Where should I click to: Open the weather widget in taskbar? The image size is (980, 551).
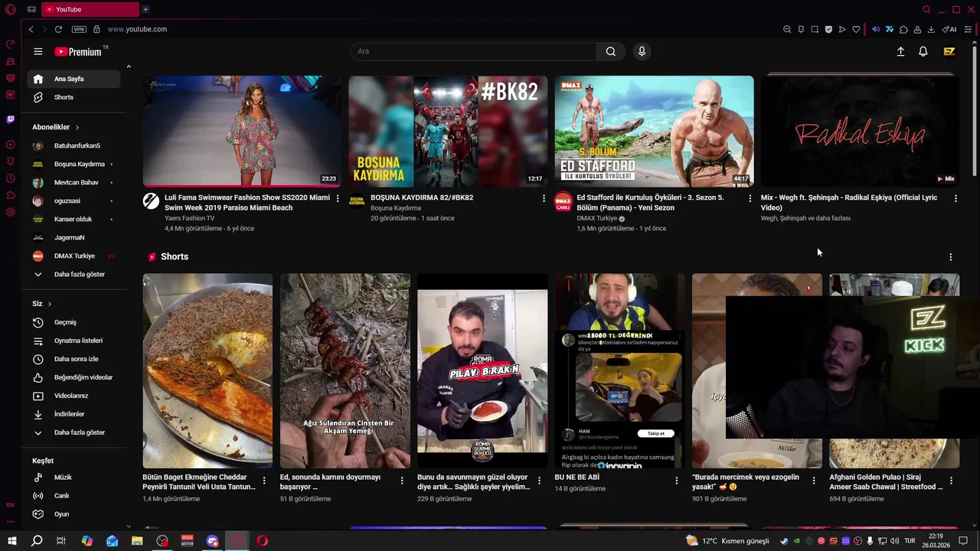(x=727, y=541)
